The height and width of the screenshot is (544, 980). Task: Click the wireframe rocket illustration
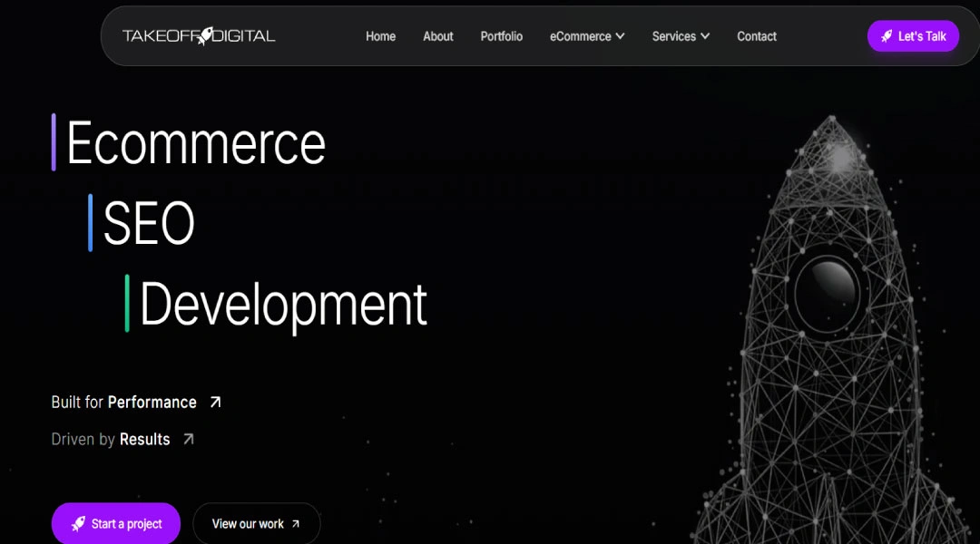point(831,331)
